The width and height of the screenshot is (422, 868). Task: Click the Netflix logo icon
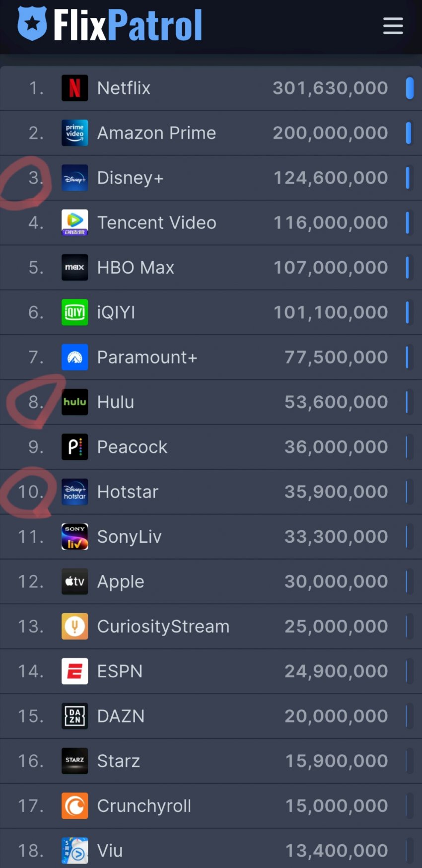click(x=74, y=88)
